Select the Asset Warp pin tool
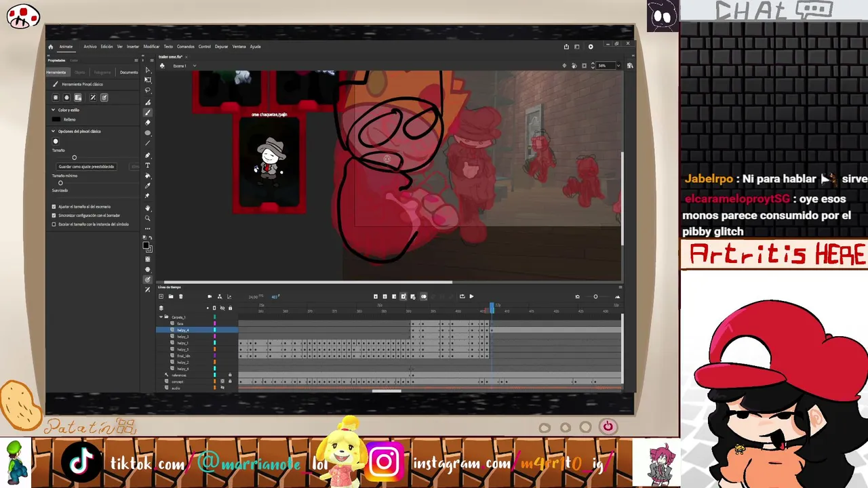The height and width of the screenshot is (488, 868). coord(148,196)
